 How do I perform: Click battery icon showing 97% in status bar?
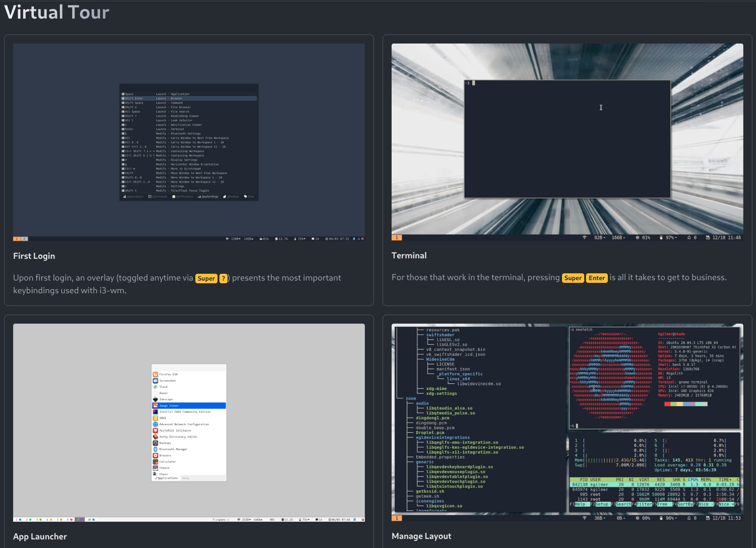[x=661, y=238]
